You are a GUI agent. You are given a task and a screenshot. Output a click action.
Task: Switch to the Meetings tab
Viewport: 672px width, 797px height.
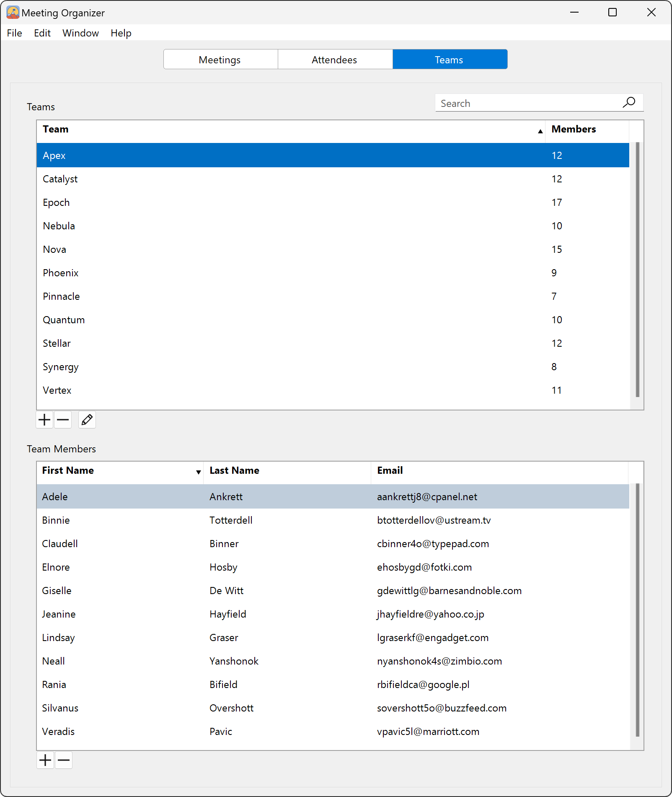tap(220, 59)
